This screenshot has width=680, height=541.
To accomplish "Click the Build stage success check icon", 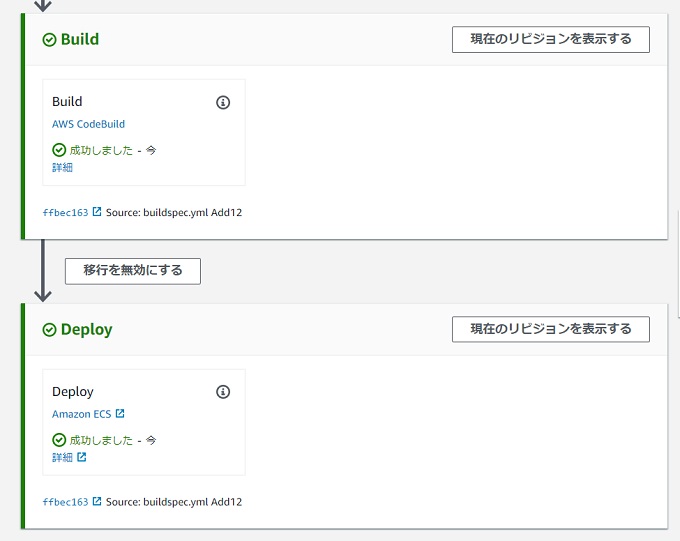I will click(49, 40).
